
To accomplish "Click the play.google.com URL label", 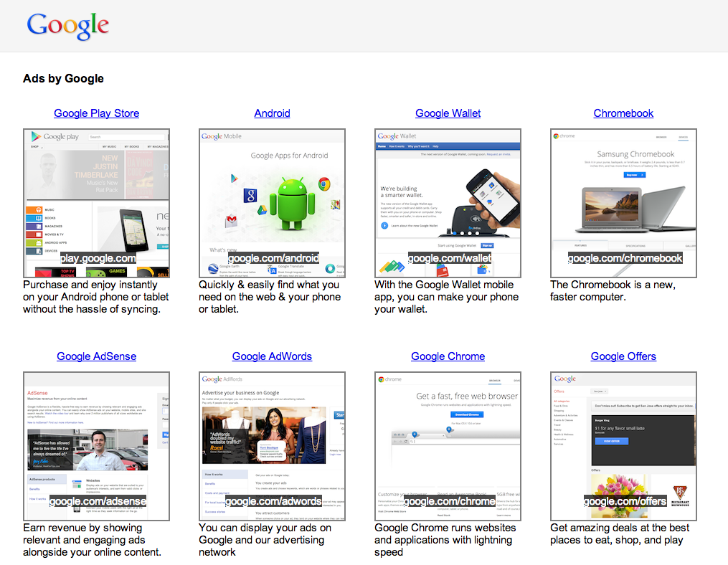I will [x=98, y=258].
